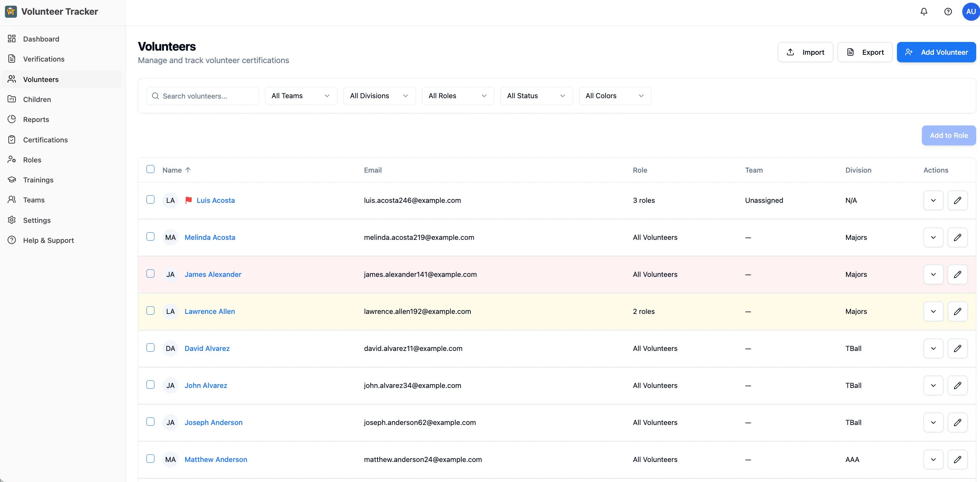Click the red flag next to Luis Acosta
The image size is (980, 482).
coord(188,200)
